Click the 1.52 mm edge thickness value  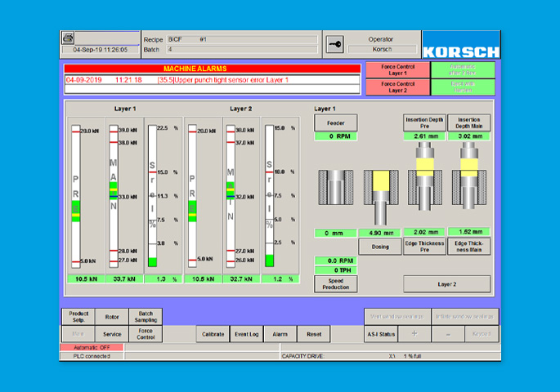pos(469,232)
